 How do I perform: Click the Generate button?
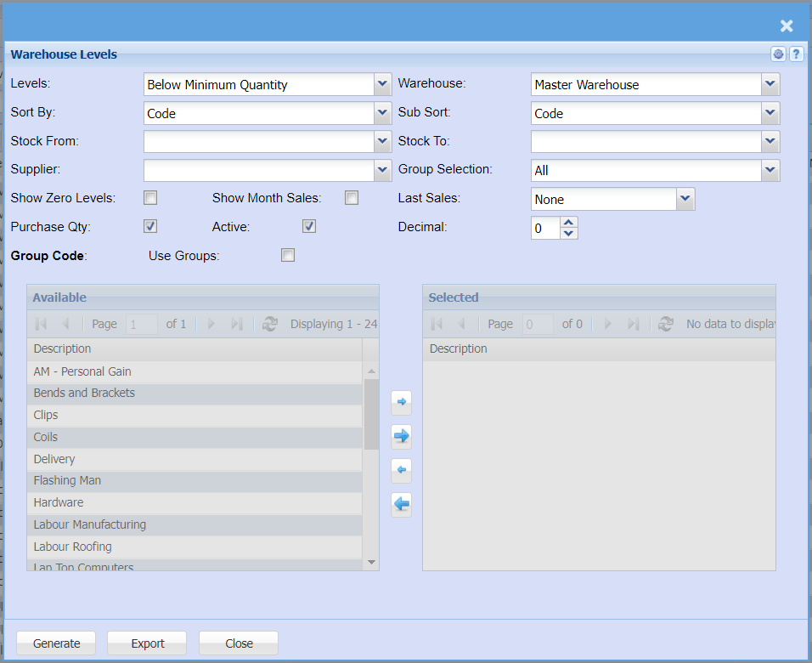click(56, 643)
